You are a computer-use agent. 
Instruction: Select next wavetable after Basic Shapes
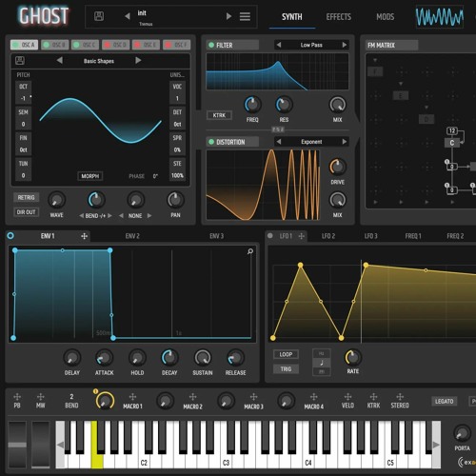pyautogui.click(x=138, y=60)
